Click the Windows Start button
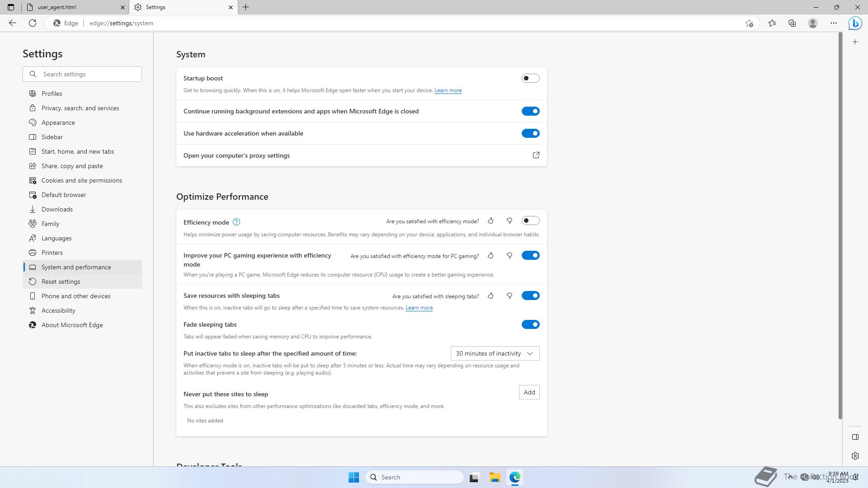868x488 pixels. (354, 477)
